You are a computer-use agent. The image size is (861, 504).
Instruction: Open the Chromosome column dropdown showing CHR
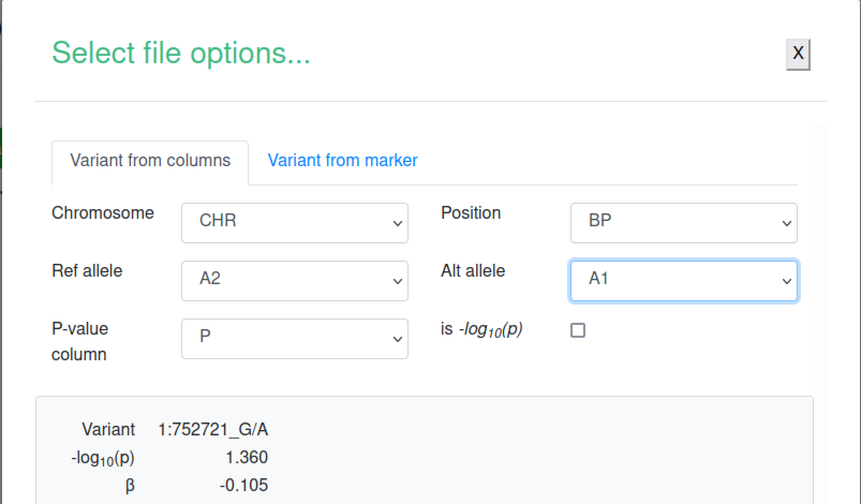pyautogui.click(x=294, y=223)
